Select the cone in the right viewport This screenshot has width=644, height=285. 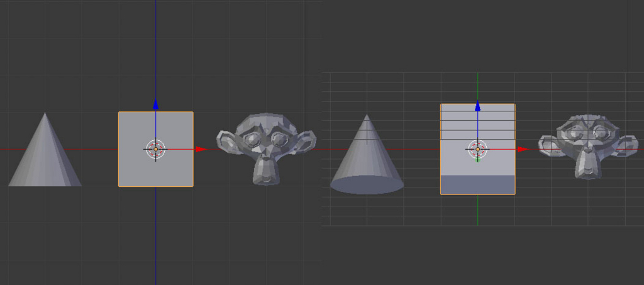[x=367, y=154]
